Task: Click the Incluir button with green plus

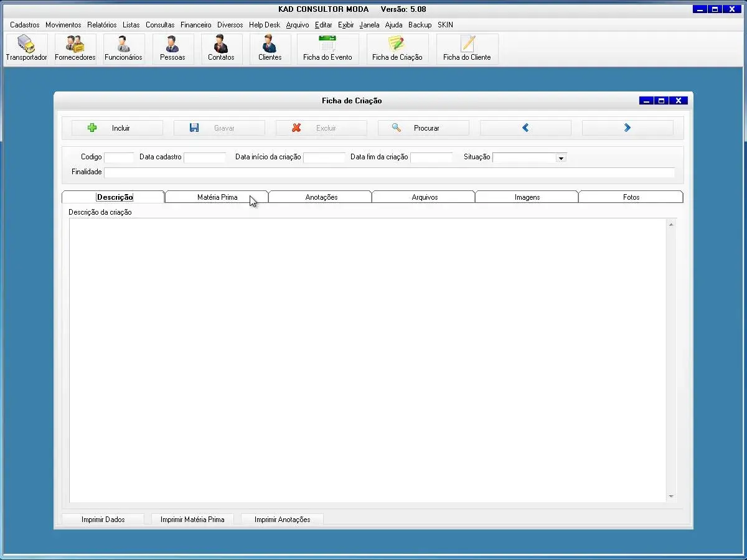Action: point(117,128)
